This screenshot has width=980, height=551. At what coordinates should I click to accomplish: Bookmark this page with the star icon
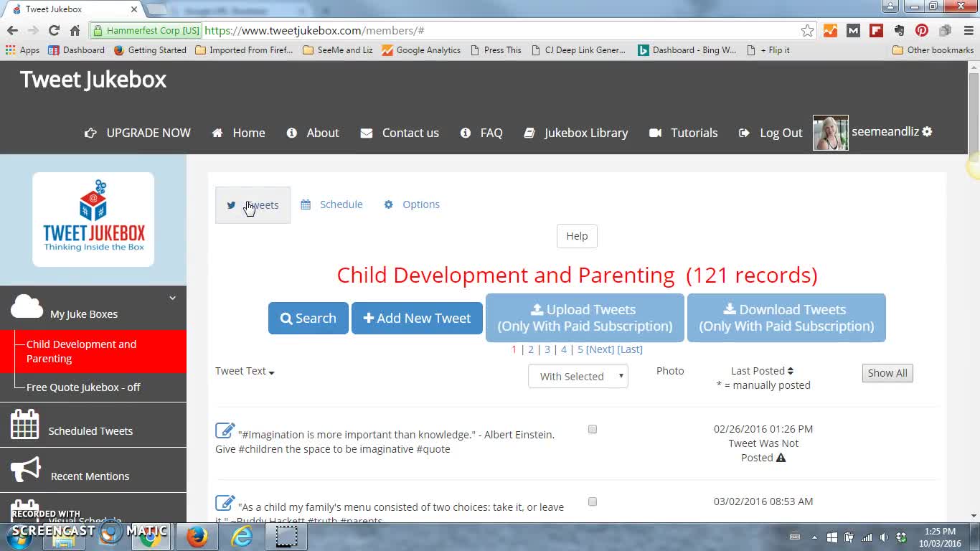807,30
